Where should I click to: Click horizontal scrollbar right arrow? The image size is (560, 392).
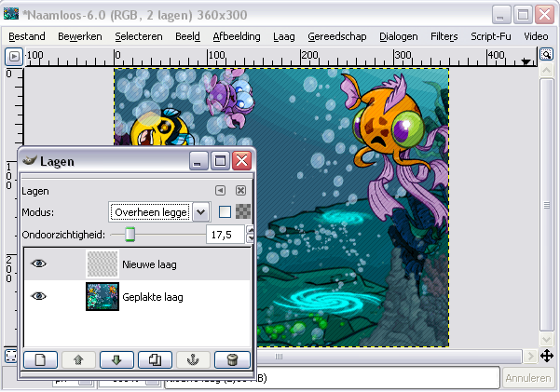(530, 356)
